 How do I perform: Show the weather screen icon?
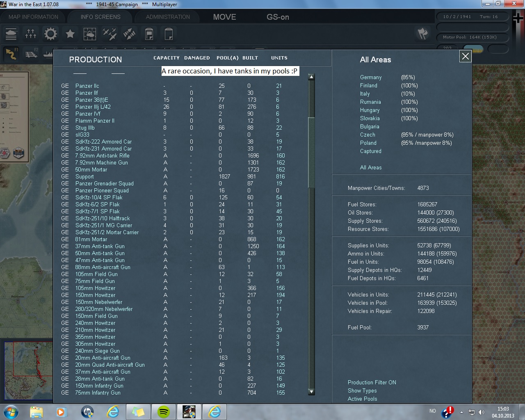point(90,34)
